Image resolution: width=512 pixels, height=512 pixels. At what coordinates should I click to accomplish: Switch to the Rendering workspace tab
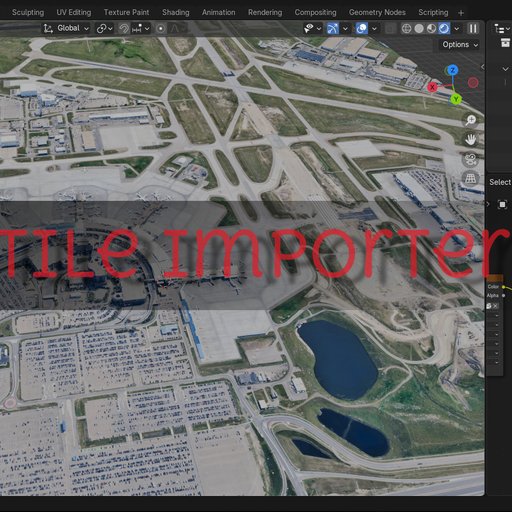(x=265, y=12)
